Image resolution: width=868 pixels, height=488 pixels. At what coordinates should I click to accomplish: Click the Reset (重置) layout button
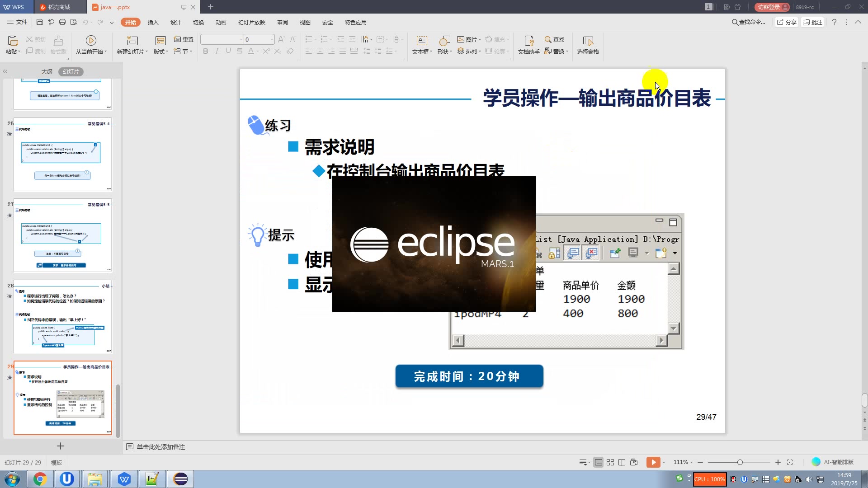point(184,39)
